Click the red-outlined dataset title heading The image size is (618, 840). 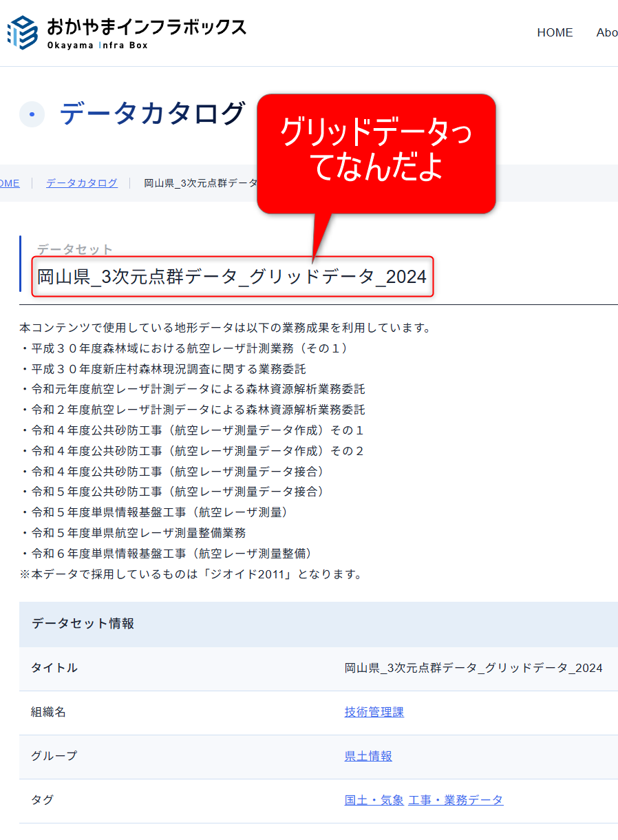[232, 277]
